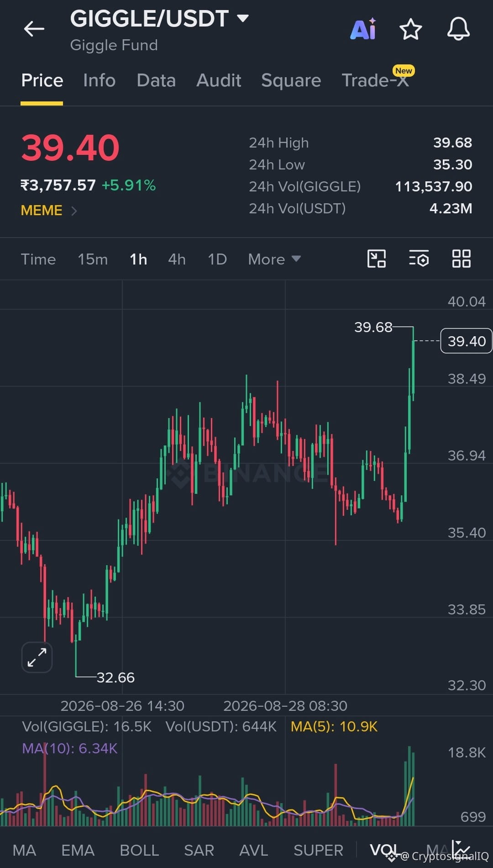The height and width of the screenshot is (868, 493).
Task: Open the four-square grid layout icon
Action: [461, 259]
